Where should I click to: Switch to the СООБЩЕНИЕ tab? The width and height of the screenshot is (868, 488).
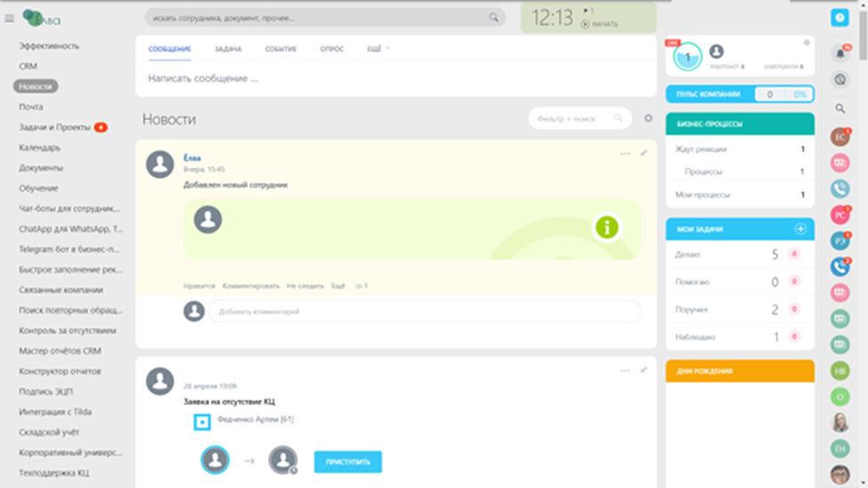(x=169, y=49)
